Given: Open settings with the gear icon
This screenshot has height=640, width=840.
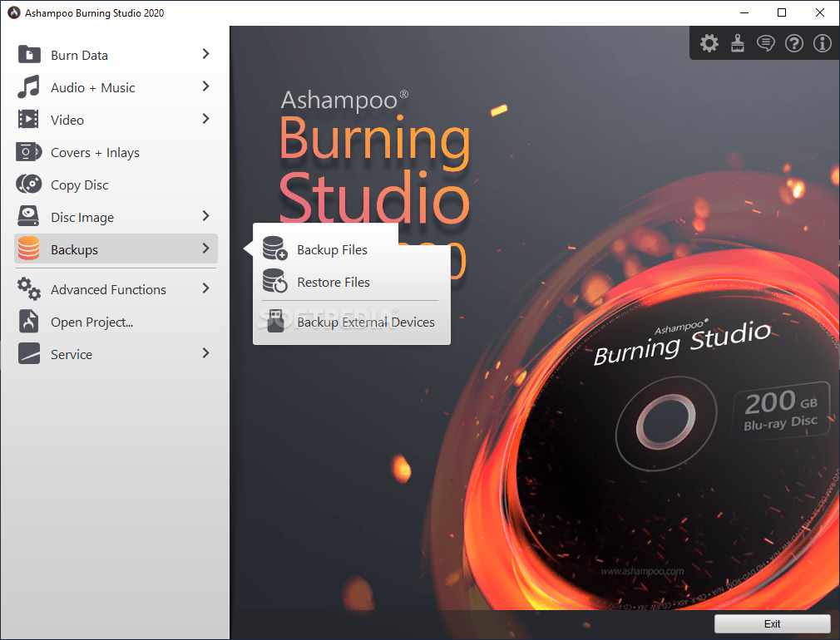Looking at the screenshot, I should 709,43.
